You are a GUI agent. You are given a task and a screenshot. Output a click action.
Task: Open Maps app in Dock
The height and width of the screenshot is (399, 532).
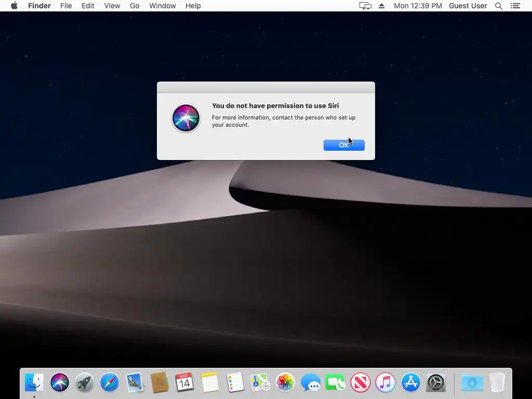[x=260, y=382]
